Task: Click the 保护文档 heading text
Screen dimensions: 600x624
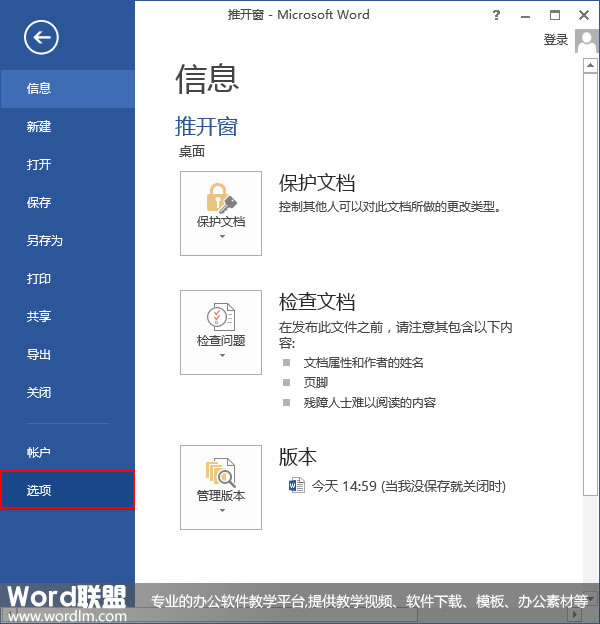Action: point(317,183)
